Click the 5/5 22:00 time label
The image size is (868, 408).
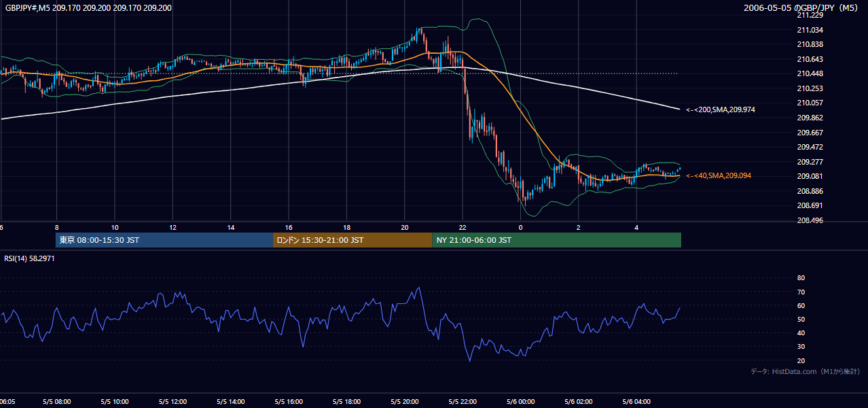[x=463, y=402]
